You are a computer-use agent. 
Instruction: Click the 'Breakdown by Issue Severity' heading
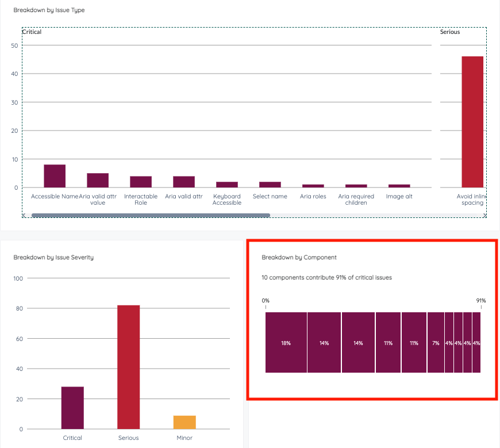53,257
